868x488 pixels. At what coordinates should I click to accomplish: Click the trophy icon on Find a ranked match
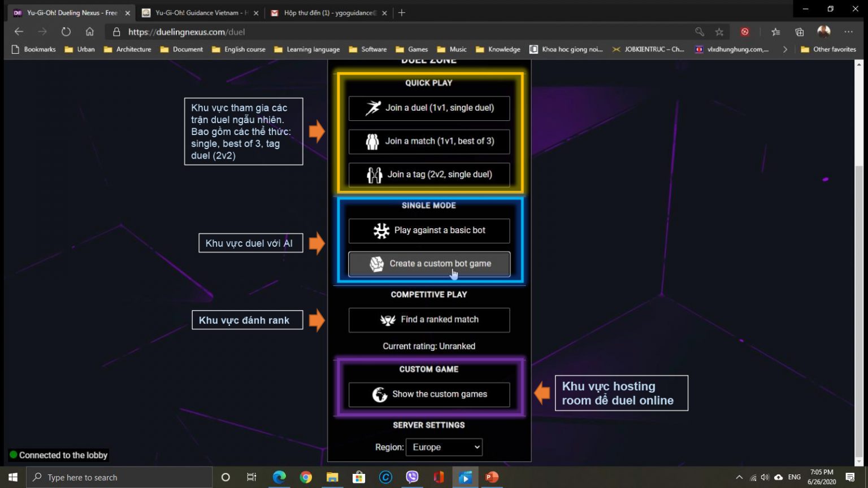387,320
